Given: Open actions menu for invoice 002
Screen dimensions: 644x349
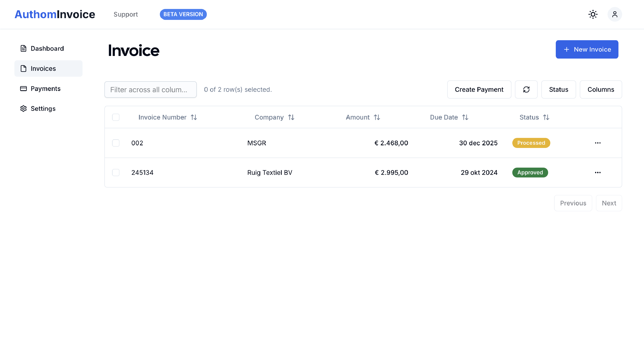Looking at the screenshot, I should pos(597,143).
